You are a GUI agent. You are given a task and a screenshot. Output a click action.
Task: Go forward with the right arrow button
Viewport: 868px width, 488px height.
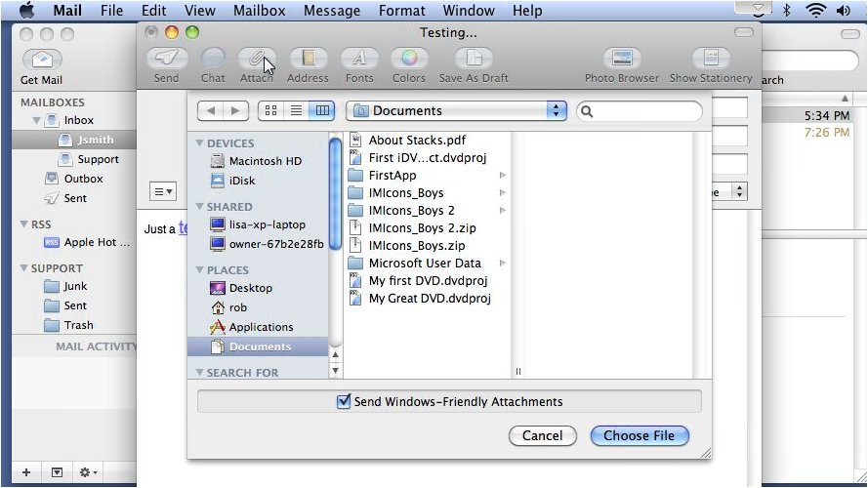[x=235, y=110]
